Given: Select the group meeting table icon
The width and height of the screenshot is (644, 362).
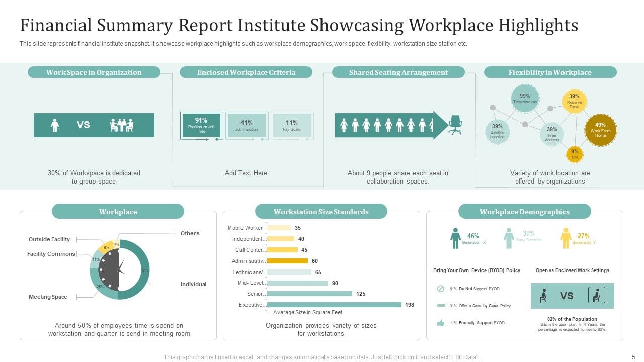Looking at the screenshot, I should [121, 125].
